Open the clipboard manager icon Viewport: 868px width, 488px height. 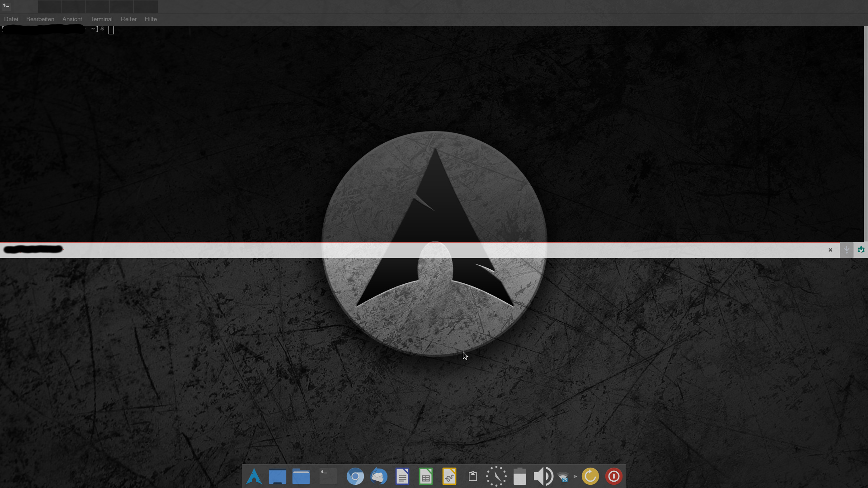pyautogui.click(x=473, y=476)
